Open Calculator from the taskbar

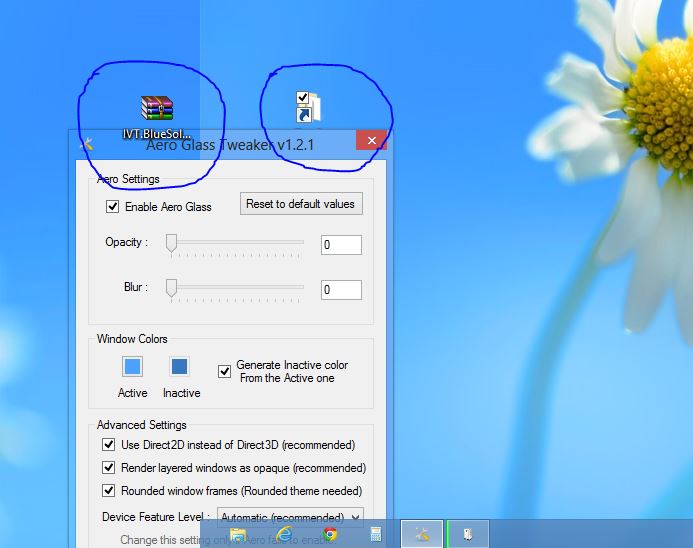tap(376, 534)
